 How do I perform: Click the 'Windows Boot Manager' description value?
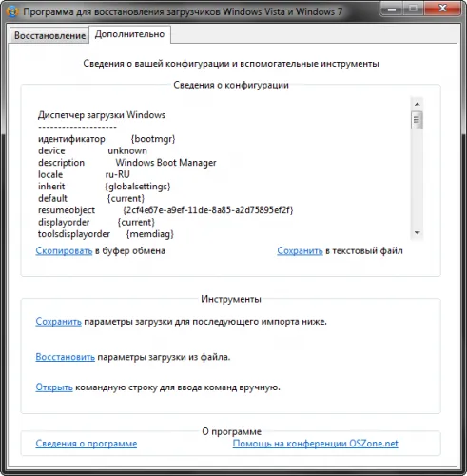tap(165, 163)
